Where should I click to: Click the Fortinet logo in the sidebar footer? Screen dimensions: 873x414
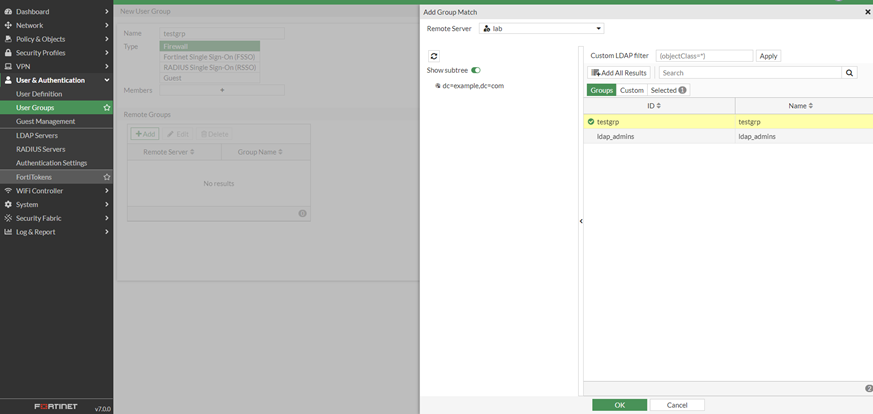click(x=56, y=406)
